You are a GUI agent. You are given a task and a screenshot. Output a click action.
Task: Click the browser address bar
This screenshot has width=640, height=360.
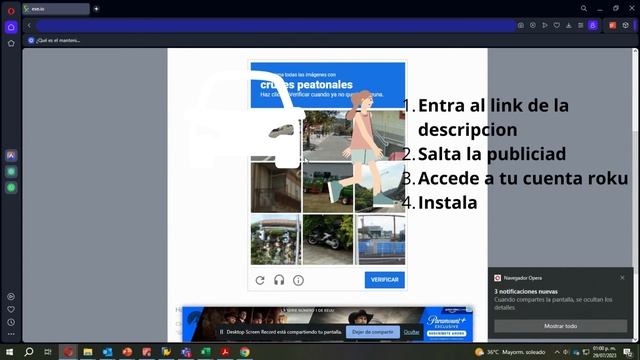(x=276, y=25)
